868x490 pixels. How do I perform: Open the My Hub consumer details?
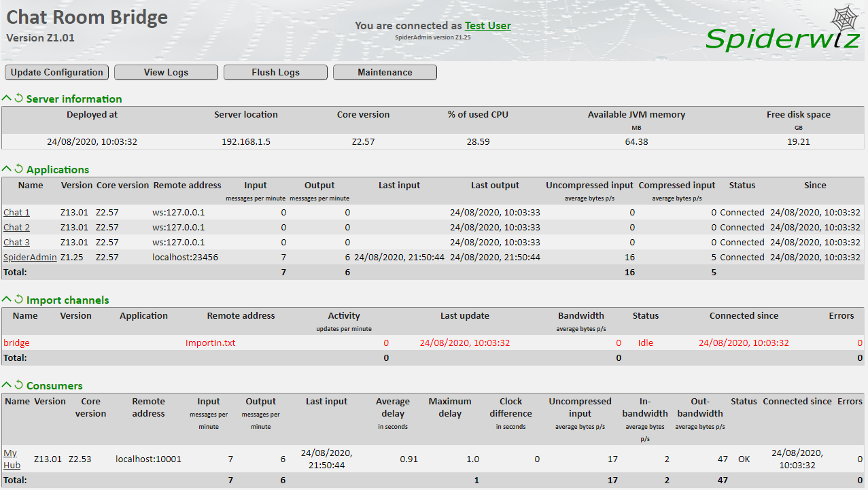pos(10,459)
